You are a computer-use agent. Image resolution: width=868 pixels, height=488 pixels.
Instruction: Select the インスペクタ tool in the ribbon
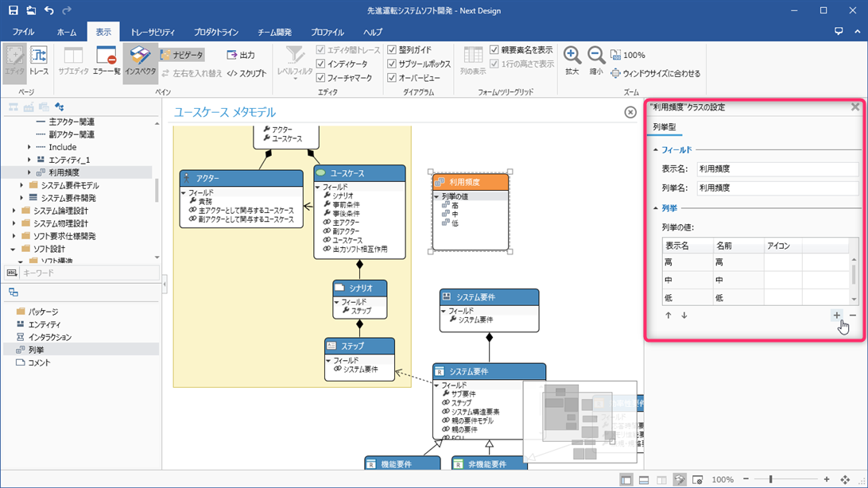point(138,60)
